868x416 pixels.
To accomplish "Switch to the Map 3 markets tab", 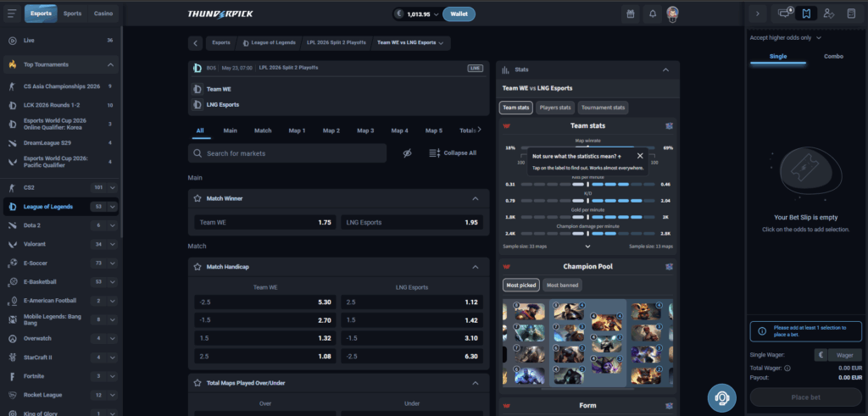I will point(365,130).
